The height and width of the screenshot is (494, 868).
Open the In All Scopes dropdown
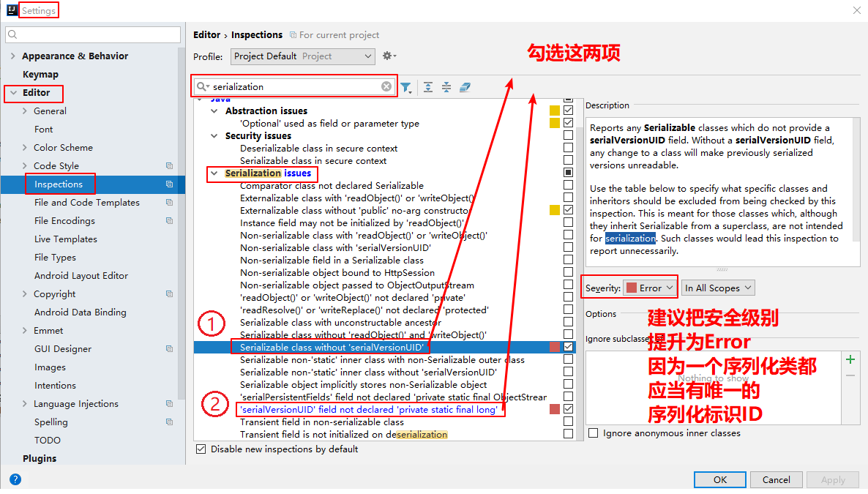(x=718, y=288)
